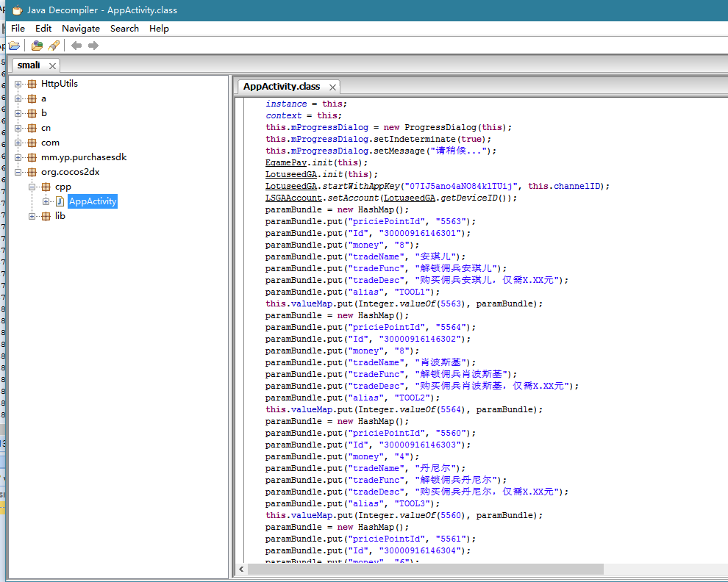Select the com package icon
Image resolution: width=728 pixels, height=582 pixels.
[32, 143]
